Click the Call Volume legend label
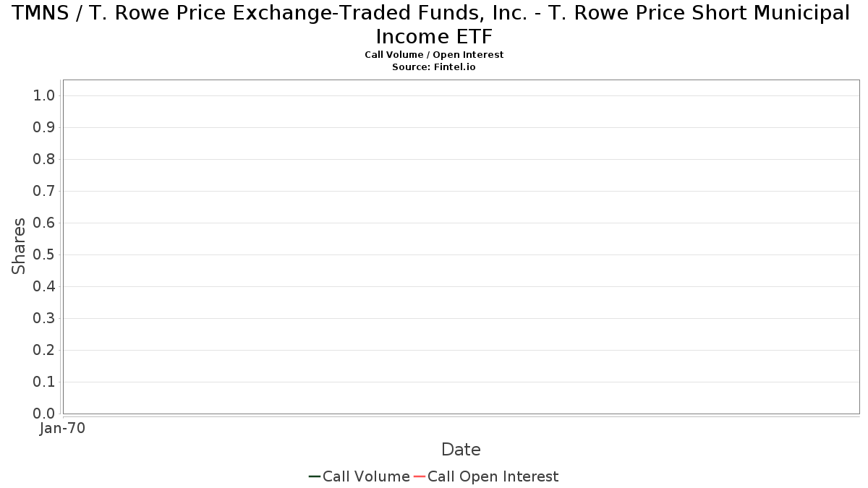Image resolution: width=868 pixels, height=488 pixels. 366,476
